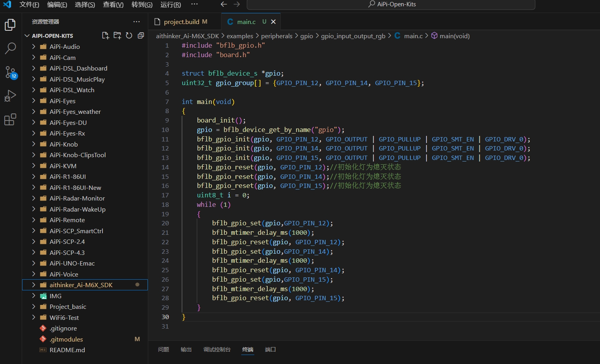Open Source Control view with 12 badge
The width and height of the screenshot is (600, 364).
pos(10,72)
